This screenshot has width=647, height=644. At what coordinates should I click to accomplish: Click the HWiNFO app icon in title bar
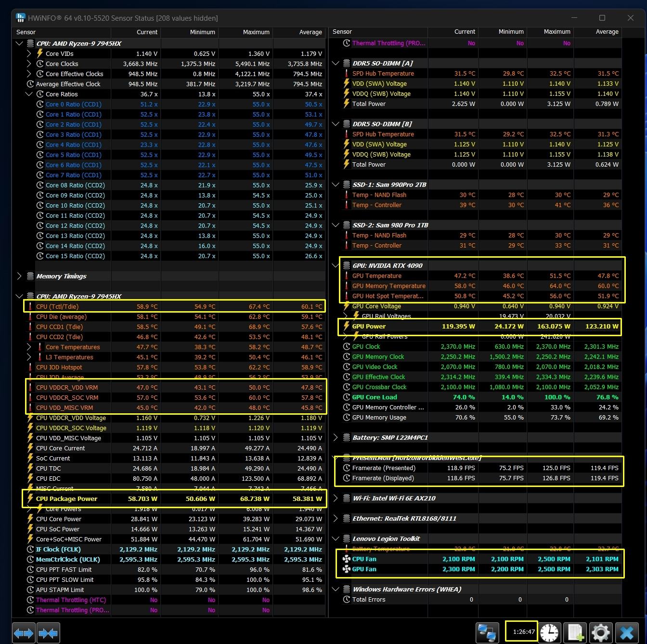click(21, 18)
